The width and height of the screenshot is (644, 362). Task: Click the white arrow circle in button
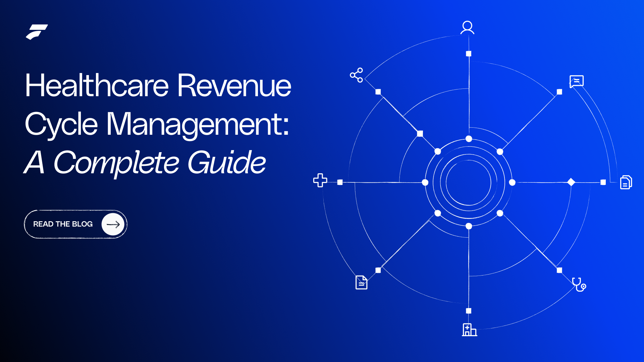[x=113, y=224]
